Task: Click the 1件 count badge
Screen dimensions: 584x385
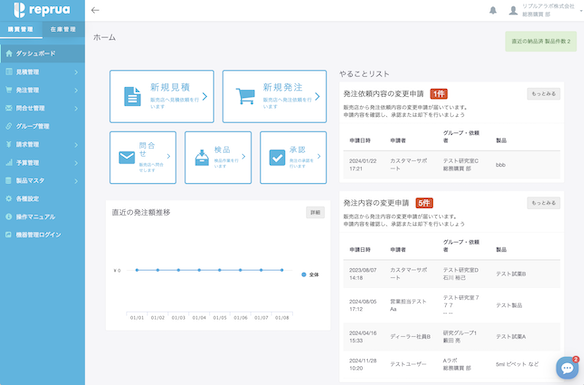Action: (x=439, y=94)
